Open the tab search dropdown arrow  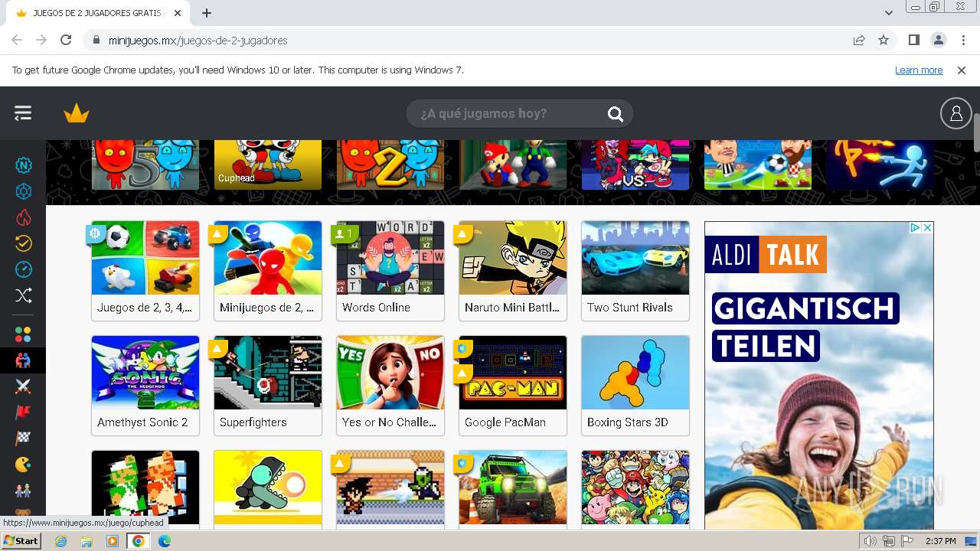[889, 13]
